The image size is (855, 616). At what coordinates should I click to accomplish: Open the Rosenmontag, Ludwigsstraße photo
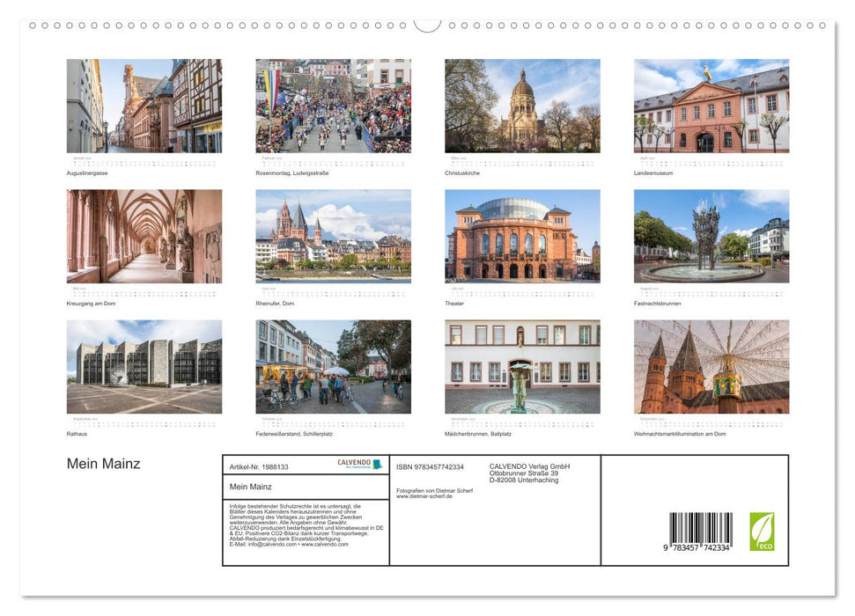(332, 106)
